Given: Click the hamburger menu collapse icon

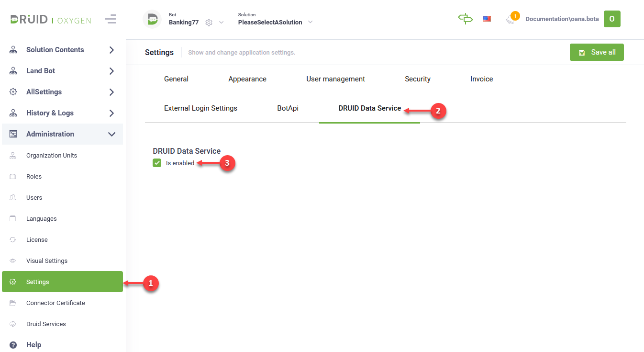Looking at the screenshot, I should (111, 19).
